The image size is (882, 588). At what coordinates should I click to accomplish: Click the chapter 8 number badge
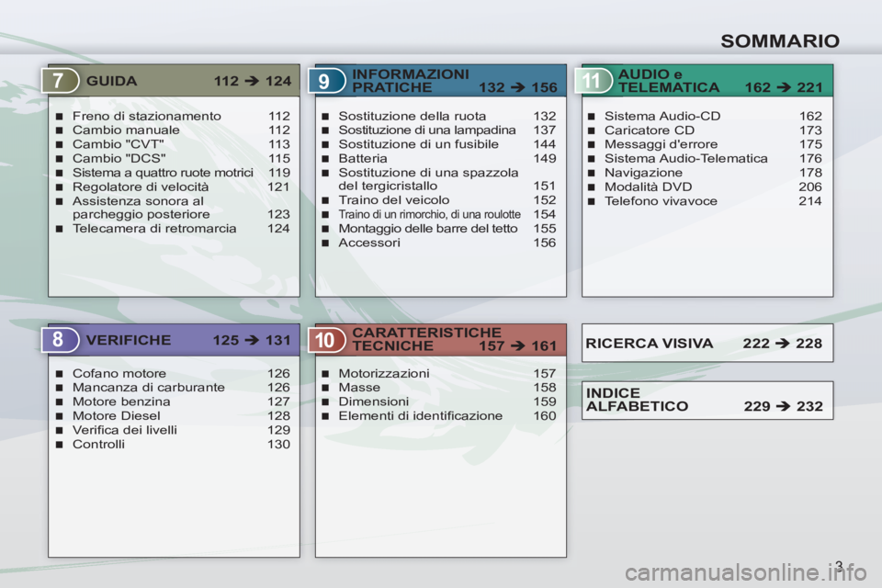59,341
